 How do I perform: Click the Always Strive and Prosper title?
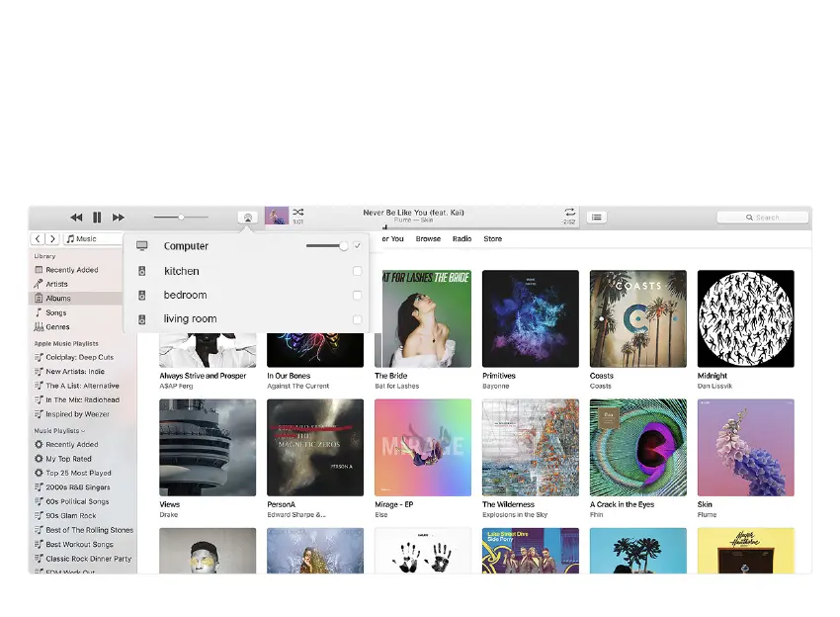(x=203, y=376)
